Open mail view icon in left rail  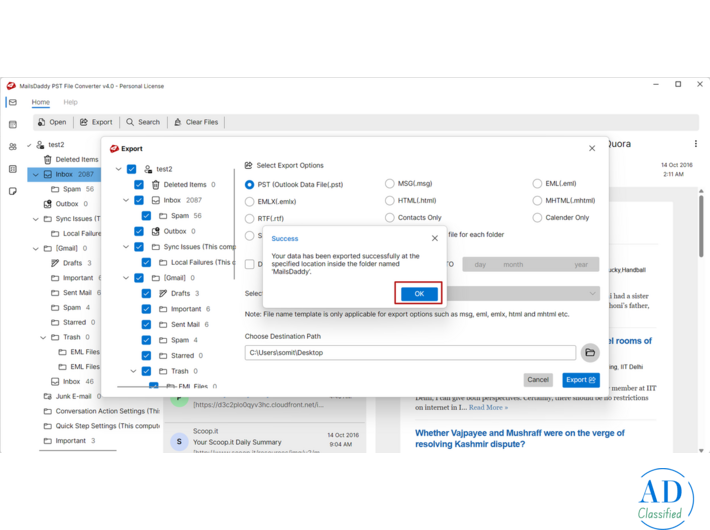[13, 102]
